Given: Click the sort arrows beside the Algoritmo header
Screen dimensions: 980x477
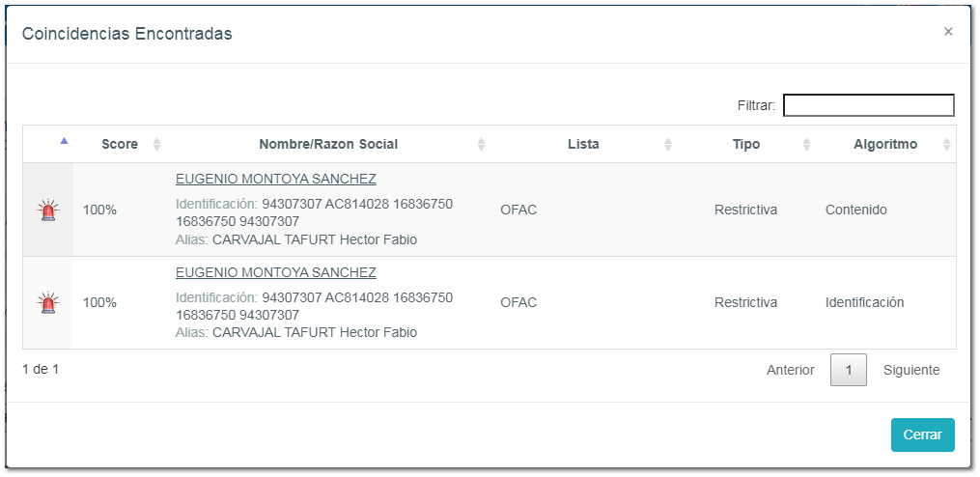Looking at the screenshot, I should coord(946,145).
